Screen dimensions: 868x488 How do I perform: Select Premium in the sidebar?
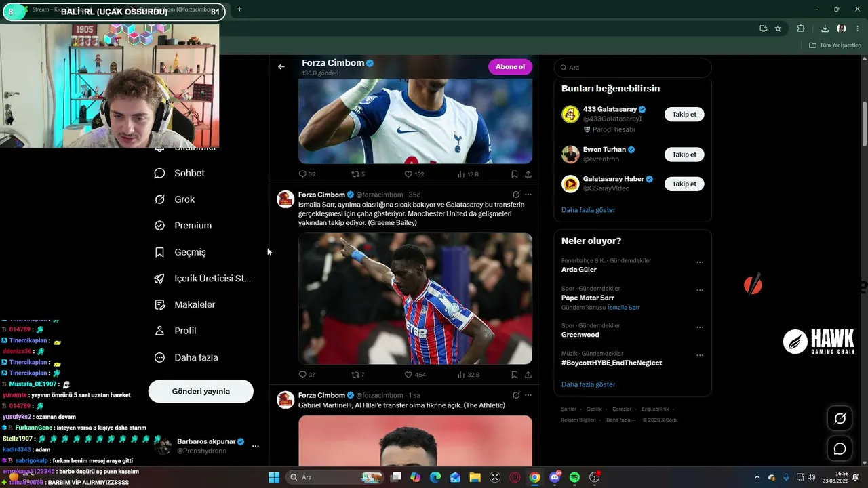tap(183, 226)
